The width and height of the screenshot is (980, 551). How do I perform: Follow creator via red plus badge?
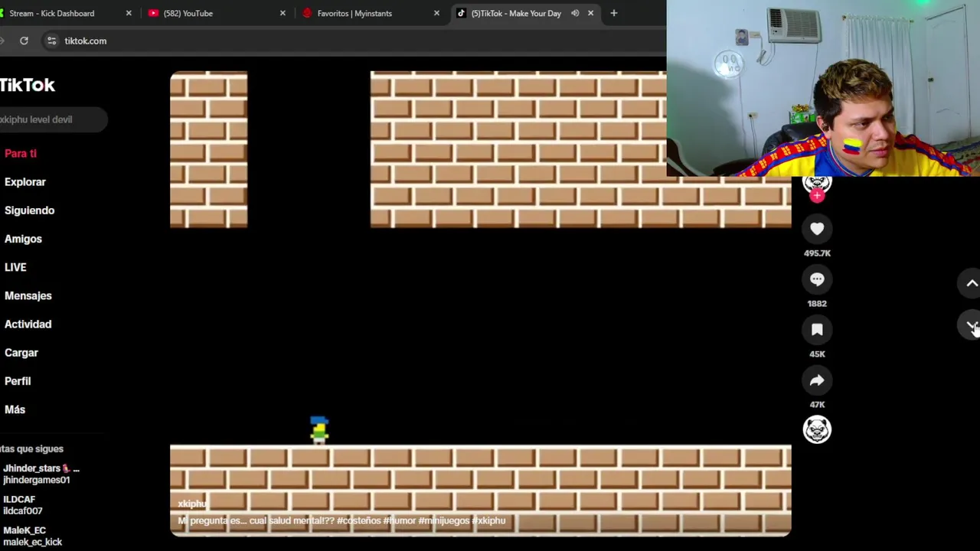tap(817, 196)
